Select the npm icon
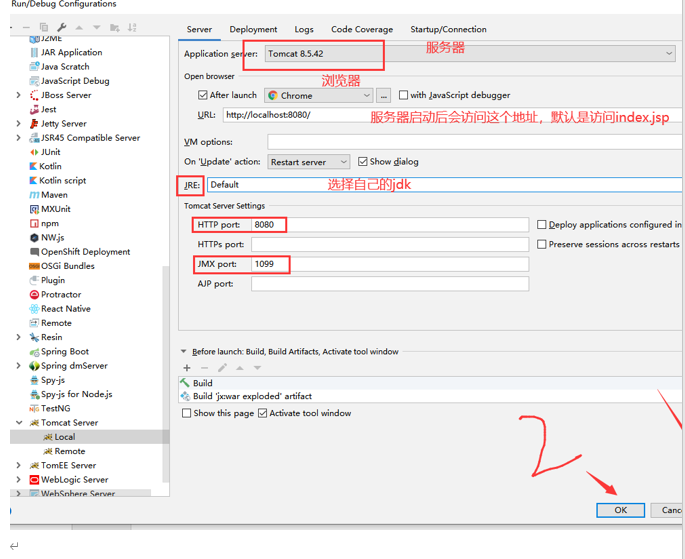 pos(34,223)
